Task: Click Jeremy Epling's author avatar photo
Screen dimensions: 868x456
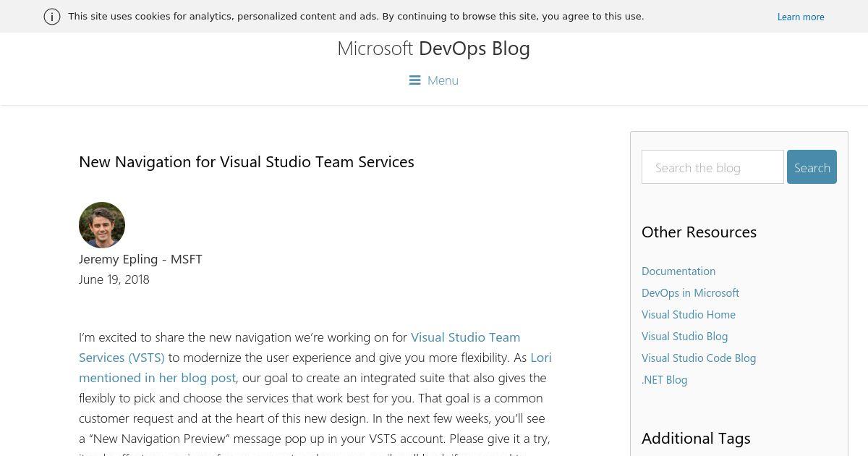Action: tap(102, 225)
